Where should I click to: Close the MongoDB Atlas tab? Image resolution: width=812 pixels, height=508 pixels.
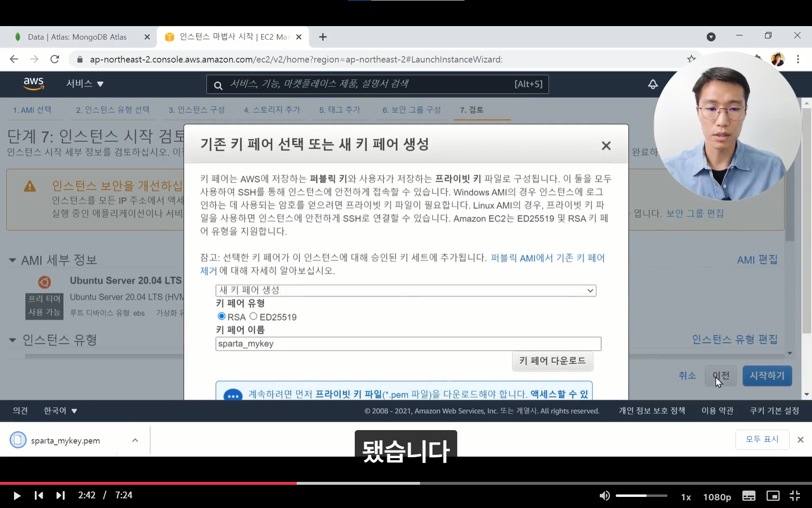pos(147,37)
